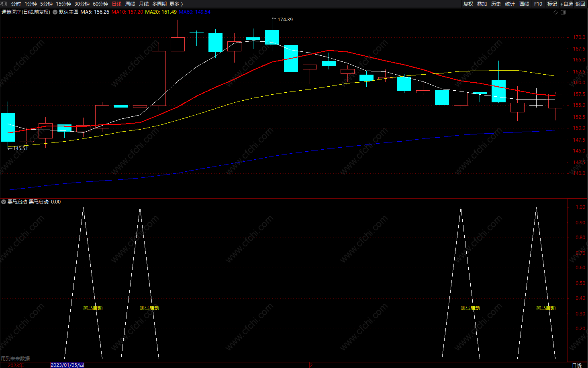Open the 默认主图 indicator dropdown arrow

tap(55, 12)
